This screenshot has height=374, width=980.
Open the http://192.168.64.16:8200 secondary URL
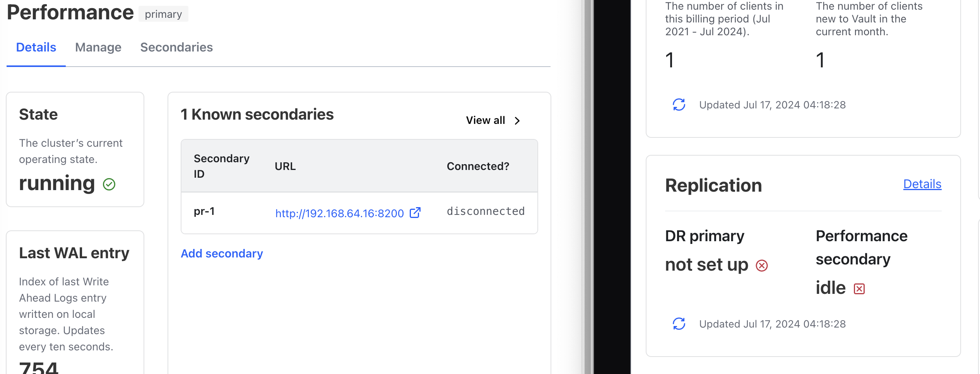[x=339, y=213]
